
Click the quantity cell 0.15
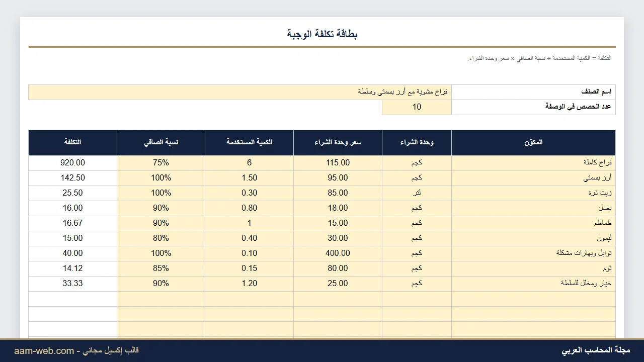[250, 268]
